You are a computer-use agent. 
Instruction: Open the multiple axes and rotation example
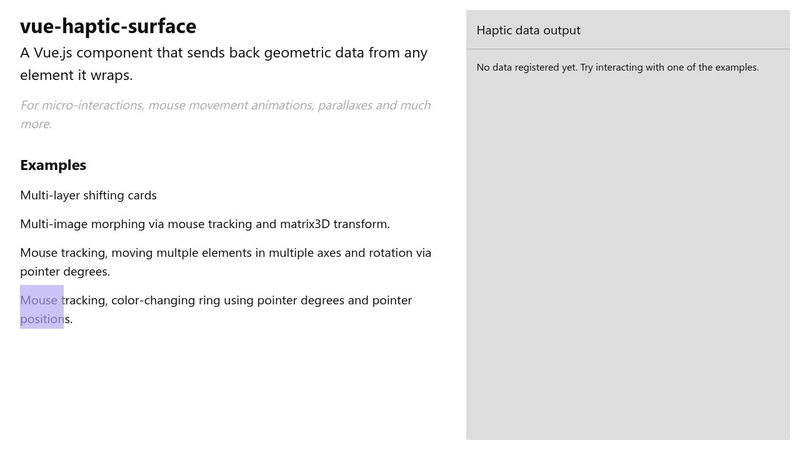[x=225, y=253]
